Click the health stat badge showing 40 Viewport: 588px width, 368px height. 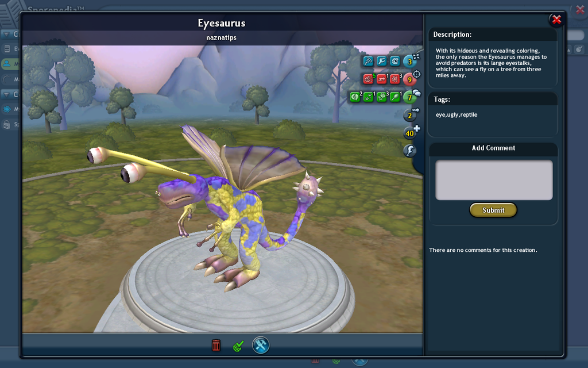(410, 133)
